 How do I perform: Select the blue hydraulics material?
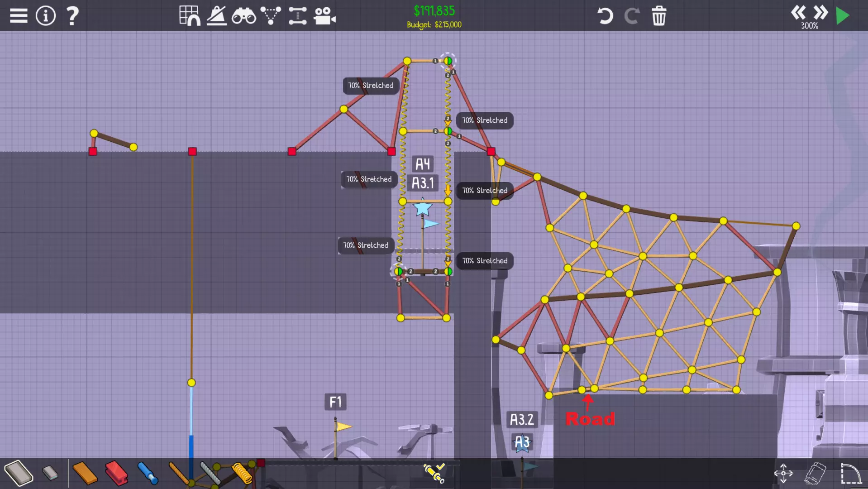coord(148,473)
